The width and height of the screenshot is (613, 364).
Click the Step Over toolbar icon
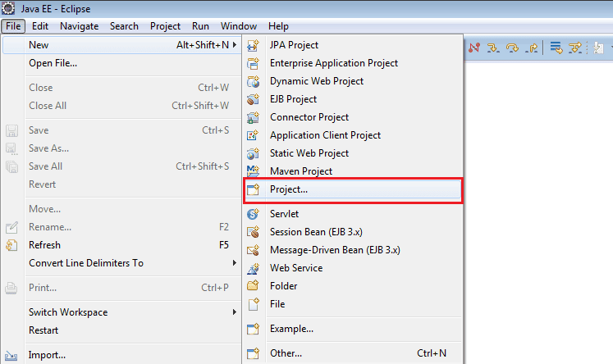pos(512,48)
